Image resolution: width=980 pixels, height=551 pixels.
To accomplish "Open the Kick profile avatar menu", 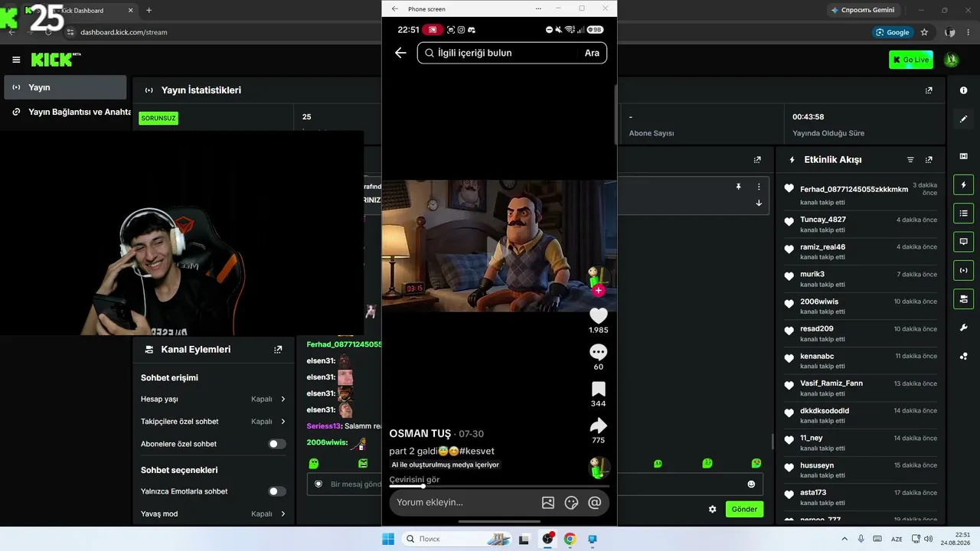I will pos(952,60).
